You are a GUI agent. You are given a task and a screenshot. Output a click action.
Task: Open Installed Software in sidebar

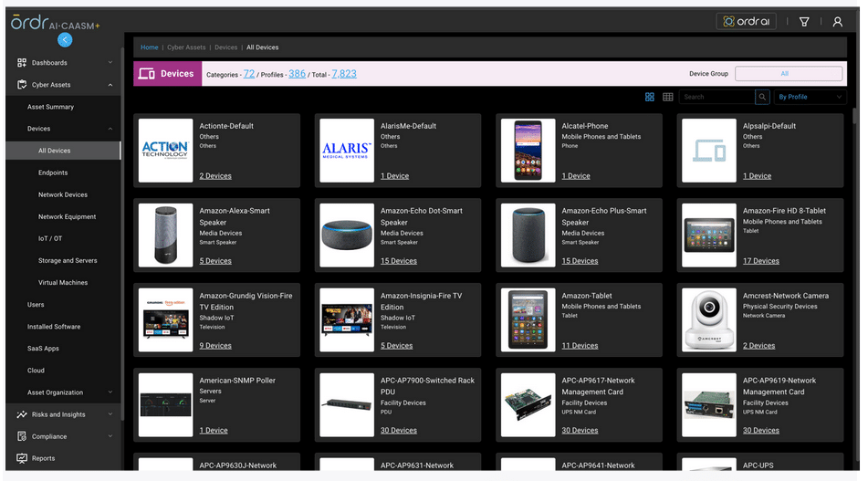(54, 327)
